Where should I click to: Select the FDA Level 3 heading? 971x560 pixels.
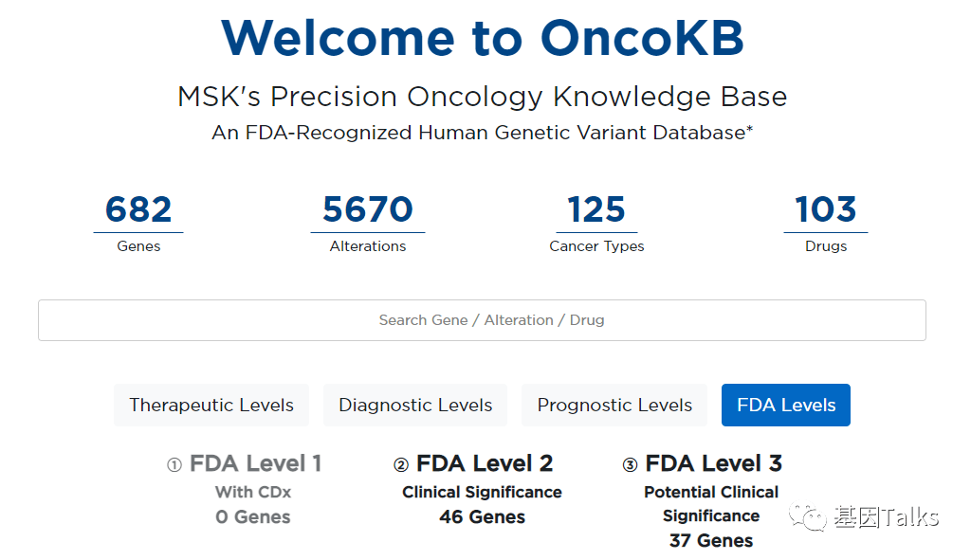[x=713, y=463]
